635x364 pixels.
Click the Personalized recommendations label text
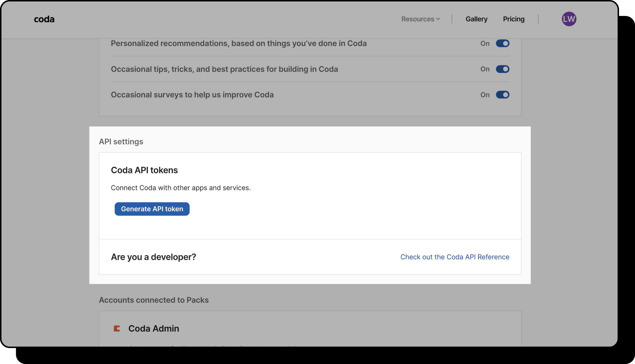click(239, 43)
